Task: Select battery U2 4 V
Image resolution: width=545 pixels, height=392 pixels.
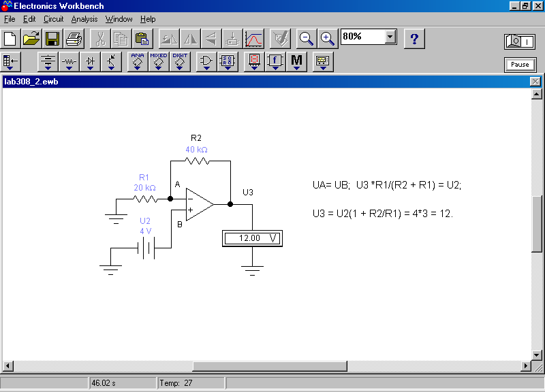Action: (x=146, y=248)
